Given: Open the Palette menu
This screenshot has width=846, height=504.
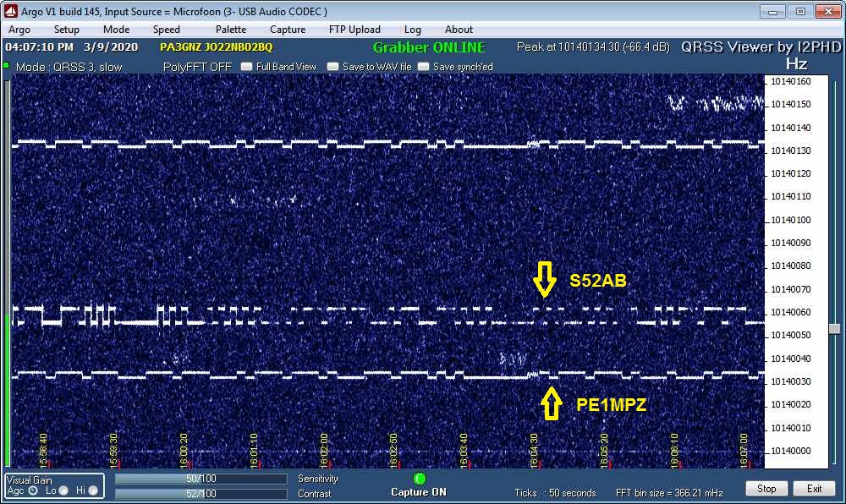Looking at the screenshot, I should point(230,29).
